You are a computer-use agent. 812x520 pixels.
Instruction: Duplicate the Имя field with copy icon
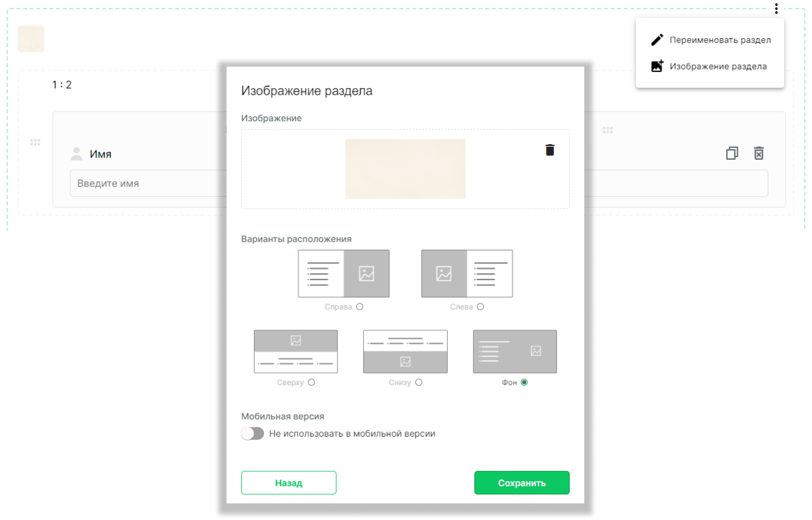point(732,153)
